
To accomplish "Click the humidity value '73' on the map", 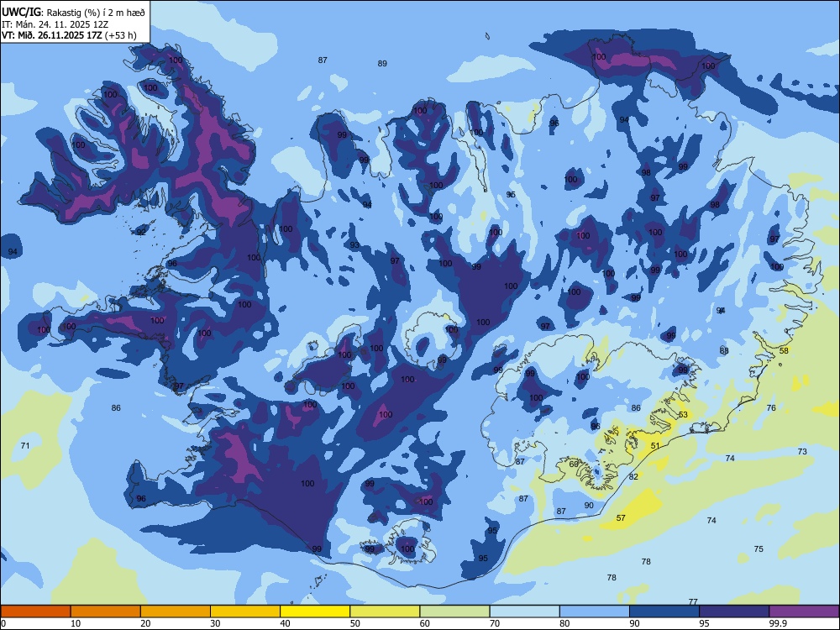I will pyautogui.click(x=802, y=452).
